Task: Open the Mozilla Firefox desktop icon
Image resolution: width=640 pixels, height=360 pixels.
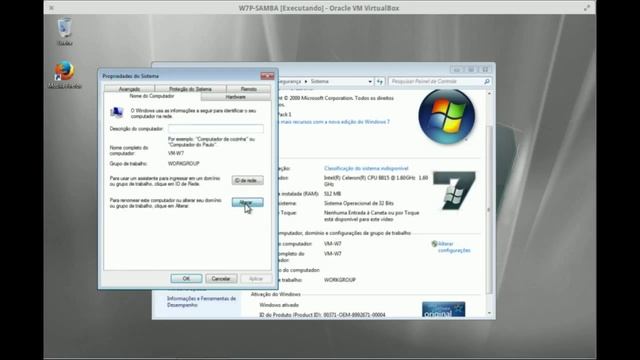Action: pyautogui.click(x=64, y=75)
